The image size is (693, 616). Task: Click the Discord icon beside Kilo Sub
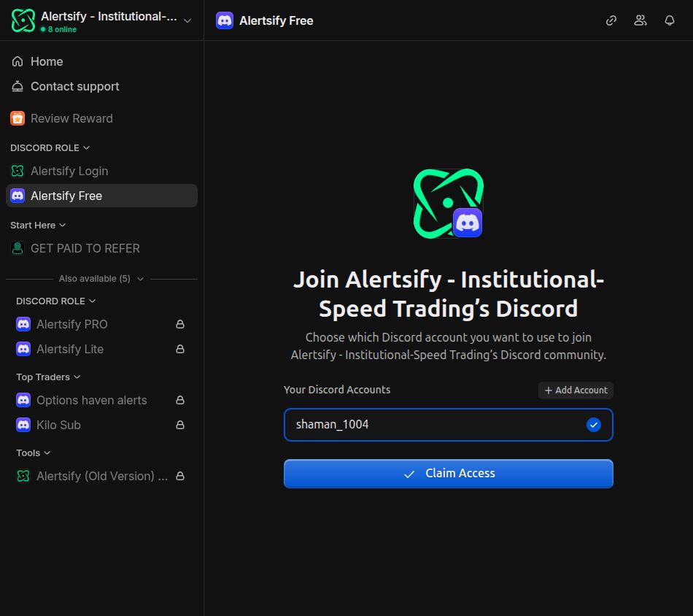click(23, 425)
